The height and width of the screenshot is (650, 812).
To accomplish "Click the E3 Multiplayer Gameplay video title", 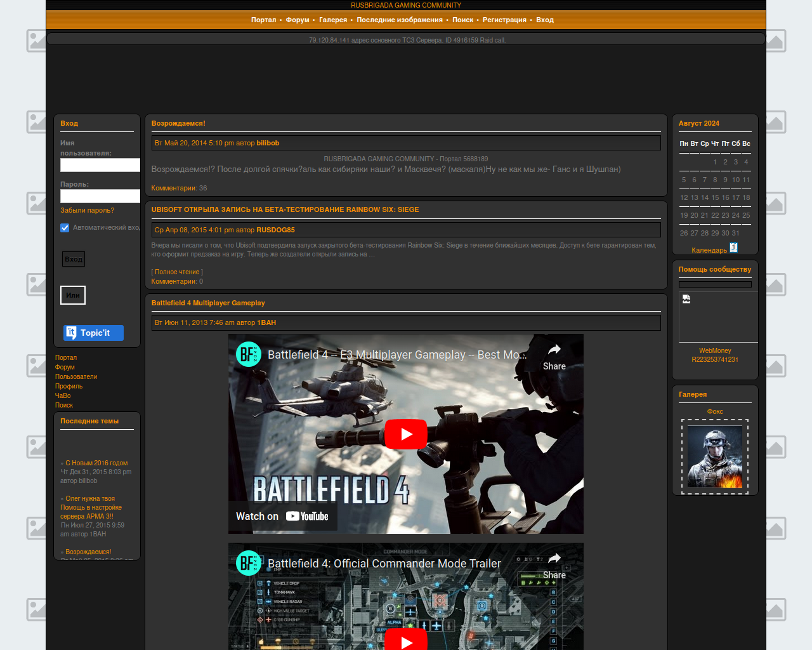I will coord(397,355).
